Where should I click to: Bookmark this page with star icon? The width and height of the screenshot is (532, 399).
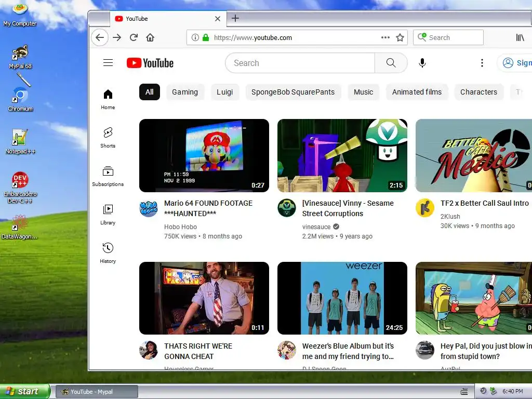400,37
